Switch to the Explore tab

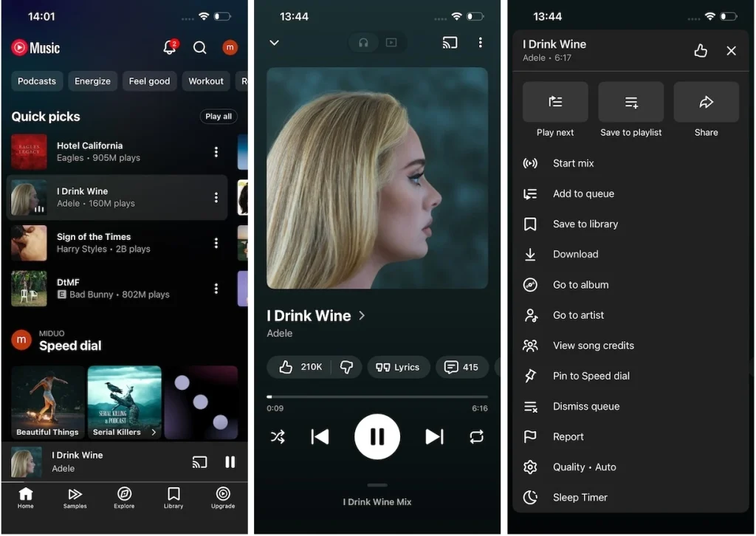coord(124,497)
